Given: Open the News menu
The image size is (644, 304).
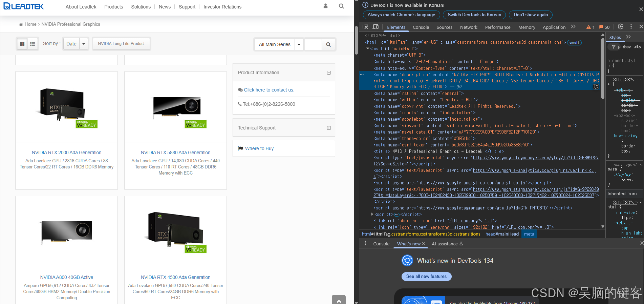Looking at the screenshot, I should [165, 7].
